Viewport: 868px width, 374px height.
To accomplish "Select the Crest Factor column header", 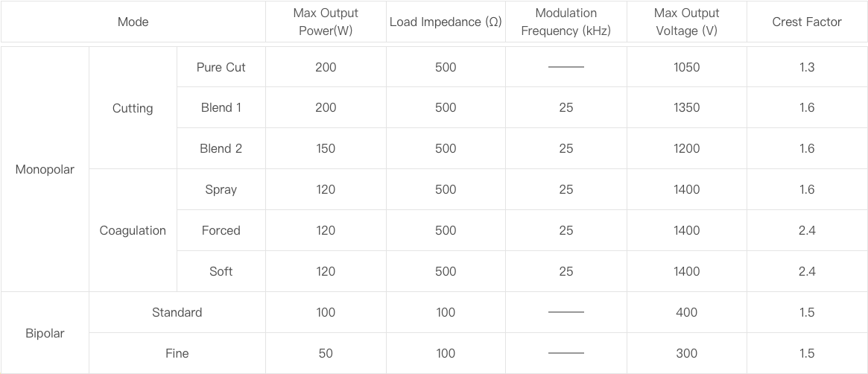I will 806,22.
